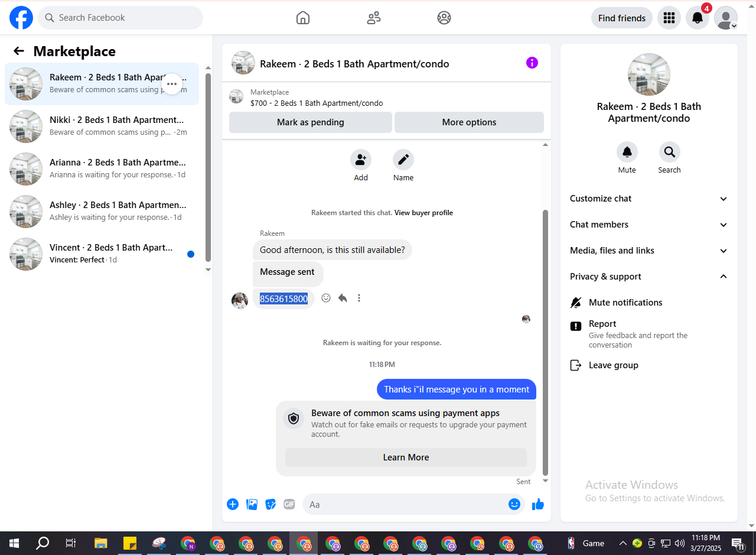Open the Groups icon in top navigation
The height and width of the screenshot is (555, 756).
(444, 18)
